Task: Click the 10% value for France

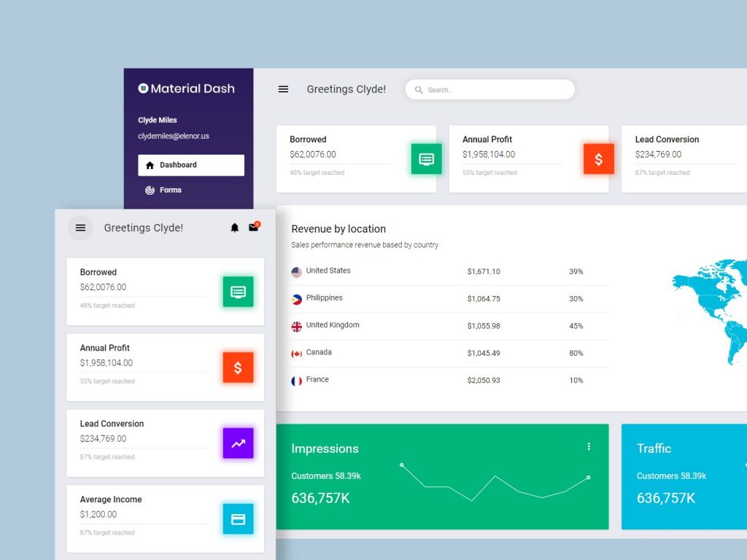Action: (x=576, y=380)
